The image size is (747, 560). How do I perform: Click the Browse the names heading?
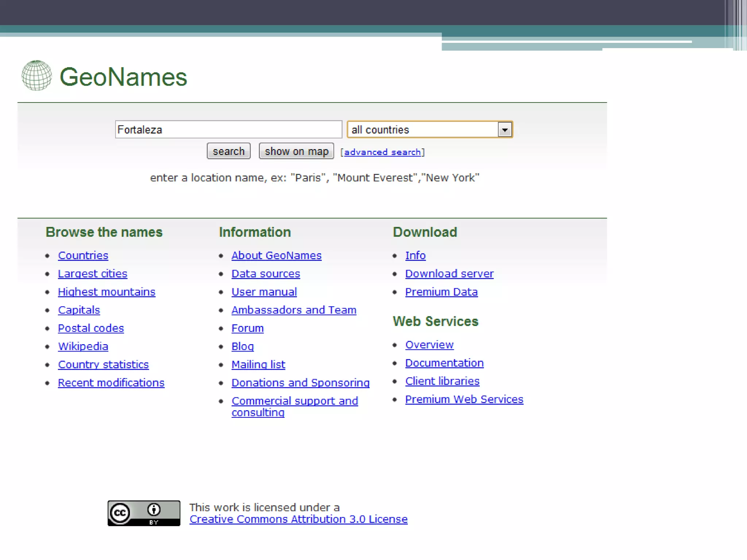pyautogui.click(x=104, y=232)
